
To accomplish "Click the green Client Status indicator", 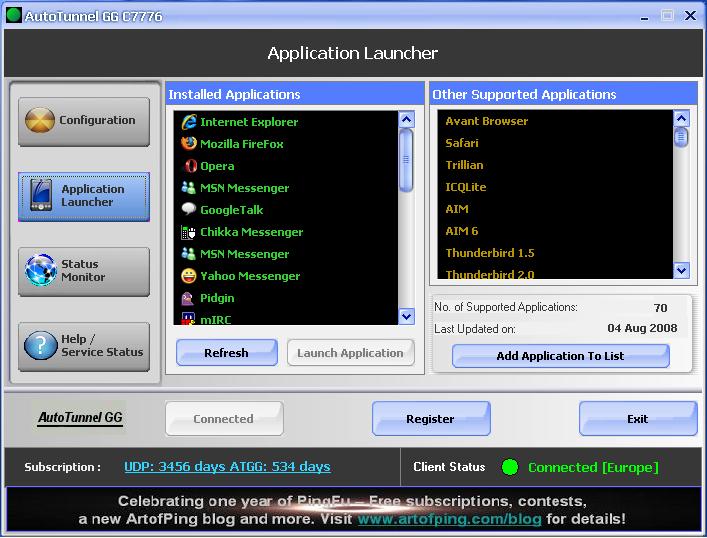I will pyautogui.click(x=510, y=467).
